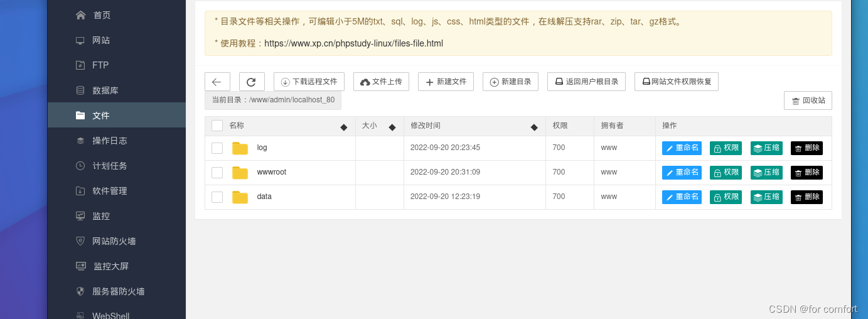Click 返回用户根目录 return to root
Image resolution: width=868 pixels, height=319 pixels.
click(x=586, y=82)
